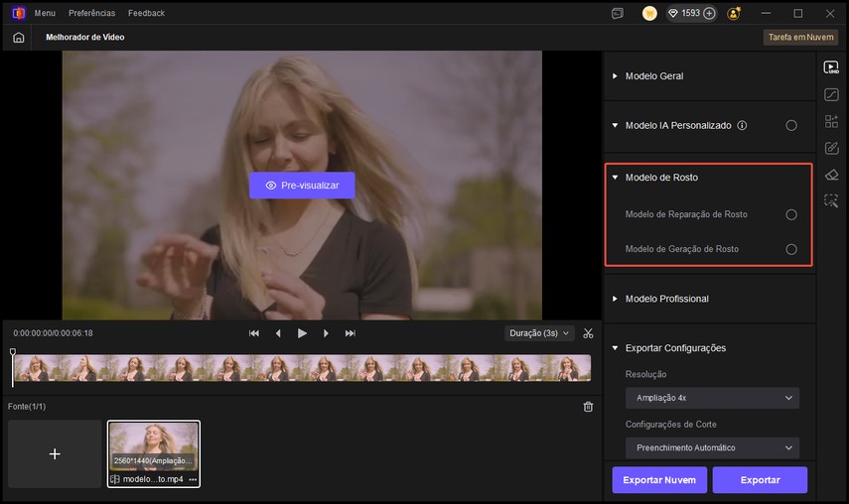Click the timeline playhead marker
The height and width of the screenshot is (504, 849).
click(x=13, y=353)
